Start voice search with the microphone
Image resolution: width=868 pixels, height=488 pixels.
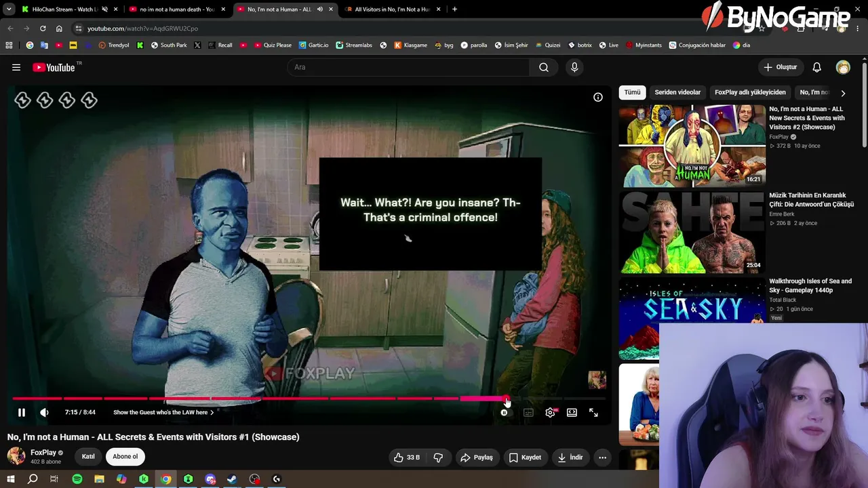(574, 67)
